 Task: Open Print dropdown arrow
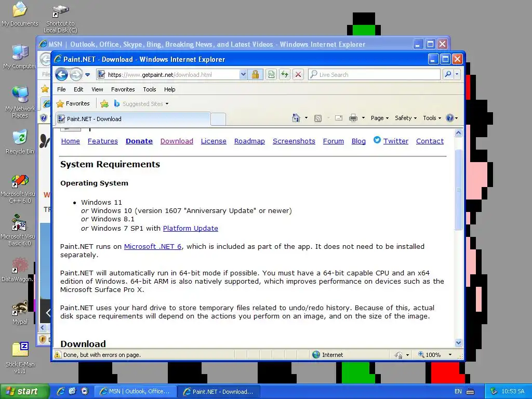click(x=363, y=118)
